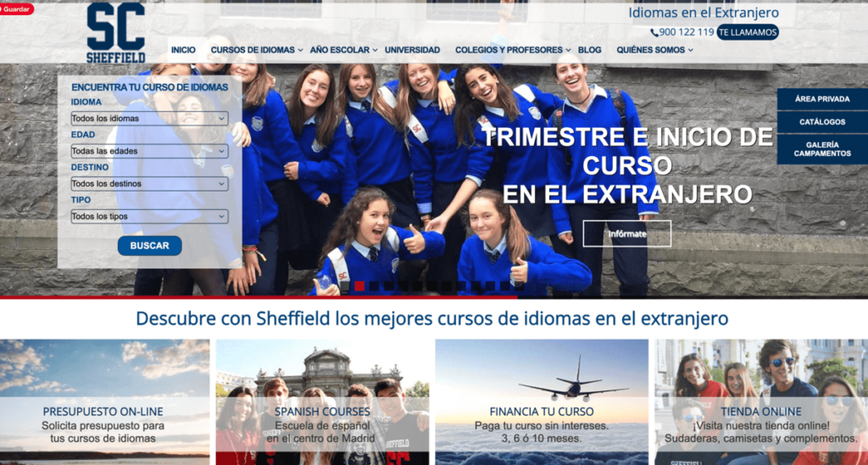Open the PRESUPUESTO ON-LINE card
The height and width of the screenshot is (465, 868).
click(x=104, y=402)
